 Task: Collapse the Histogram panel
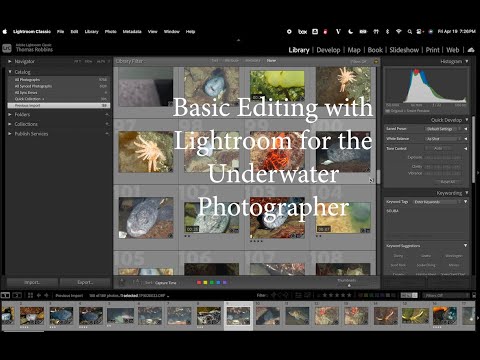click(x=467, y=61)
